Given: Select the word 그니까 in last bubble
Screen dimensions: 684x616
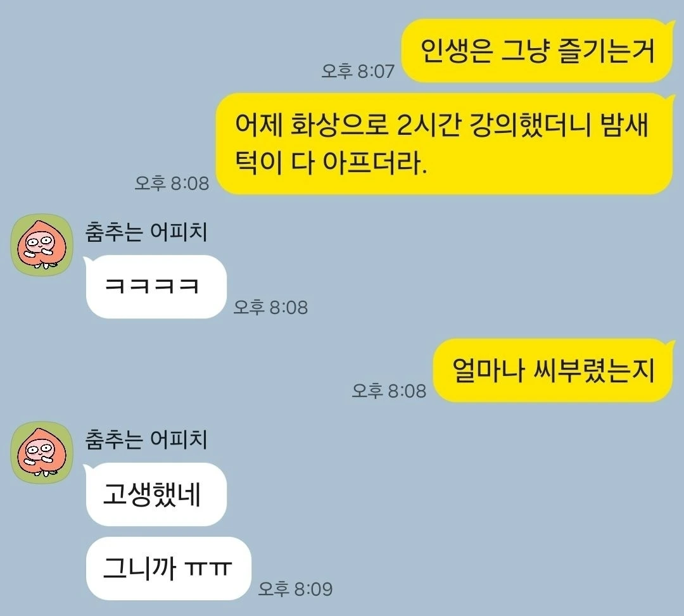Looking at the screenshot, I should coord(139,569).
